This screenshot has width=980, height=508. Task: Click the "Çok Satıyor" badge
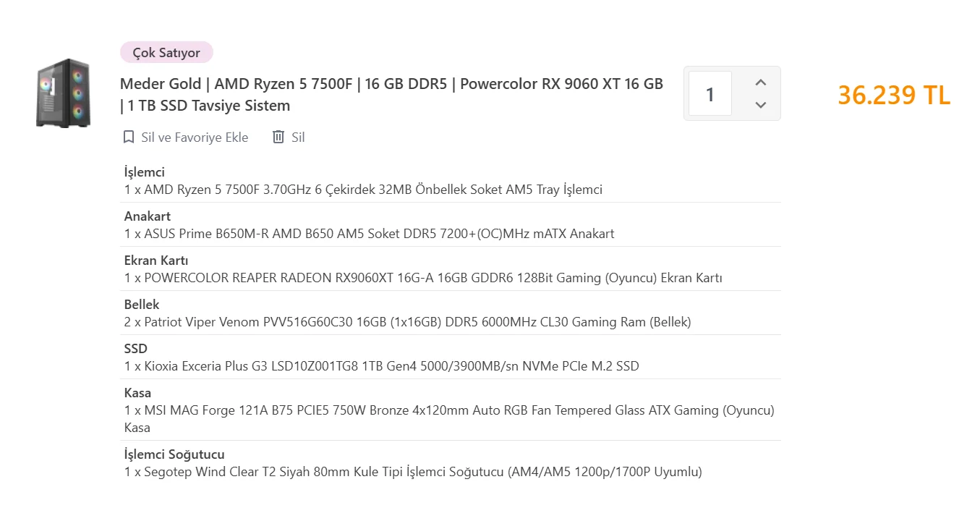pyautogui.click(x=166, y=53)
